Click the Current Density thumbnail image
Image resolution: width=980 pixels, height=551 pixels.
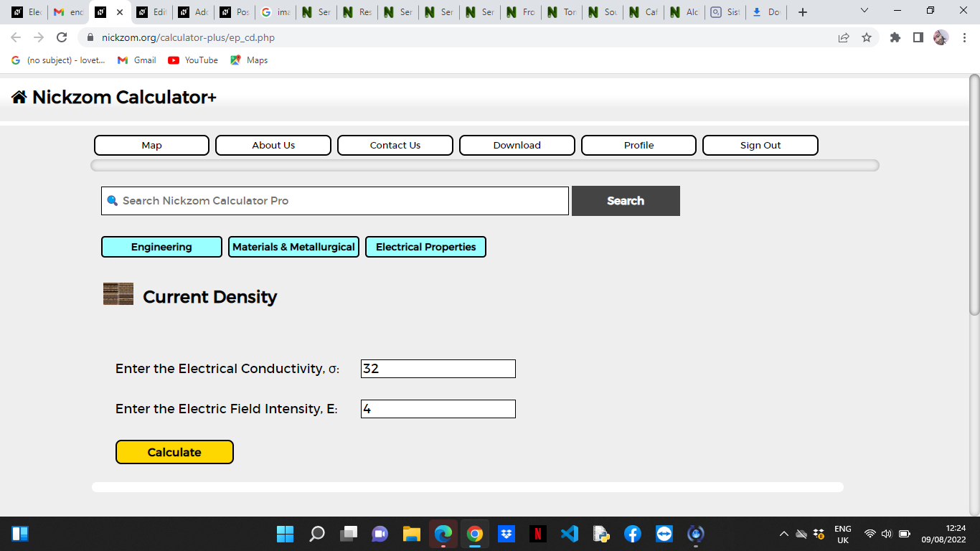pos(118,294)
